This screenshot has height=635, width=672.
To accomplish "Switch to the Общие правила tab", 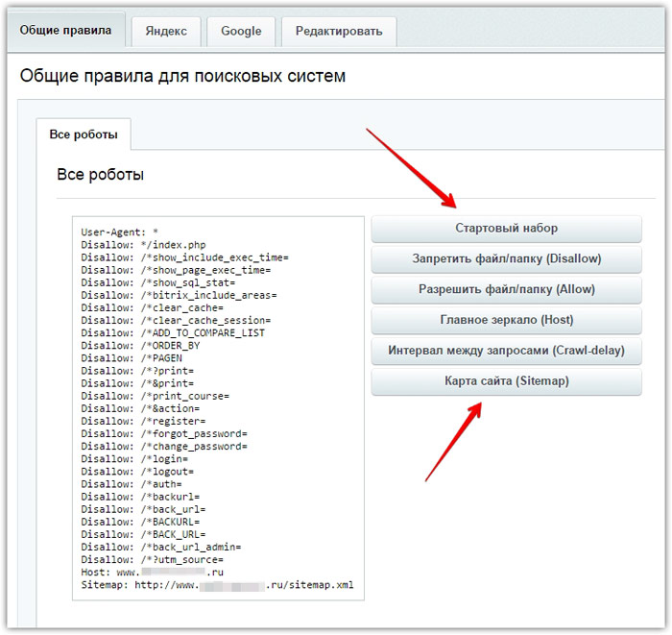I will point(65,31).
